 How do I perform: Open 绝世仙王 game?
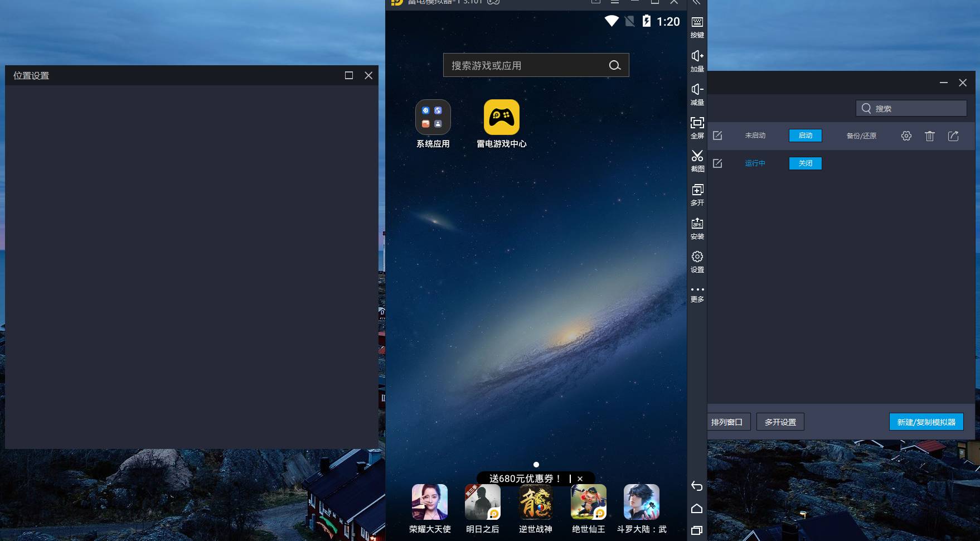coord(589,509)
